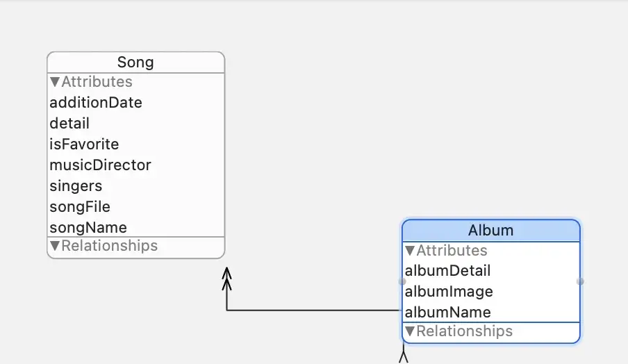Click the right resize handle of Album entity
This screenshot has width=628, height=364.
[x=580, y=281]
